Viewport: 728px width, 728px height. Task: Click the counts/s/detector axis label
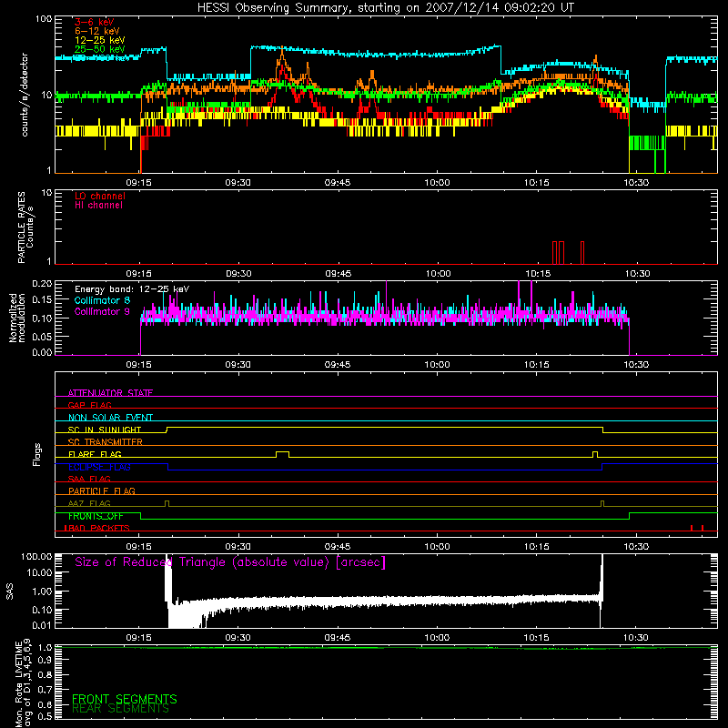tap(25, 95)
